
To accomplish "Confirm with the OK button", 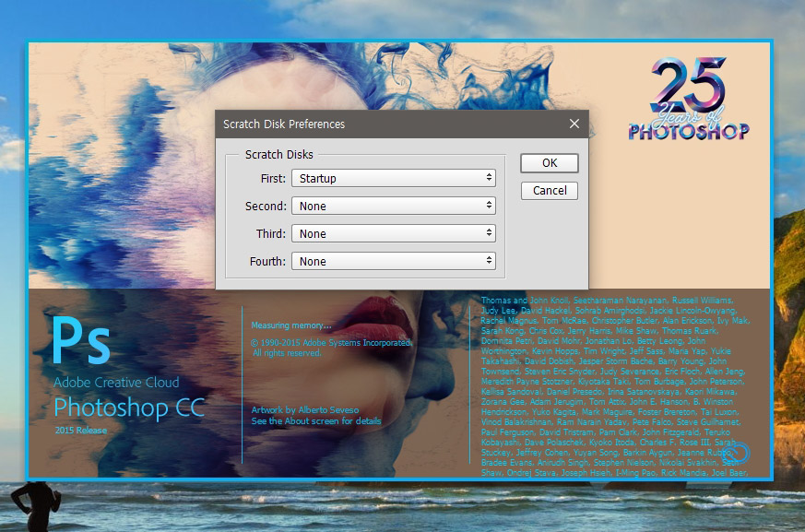I will pyautogui.click(x=550, y=163).
